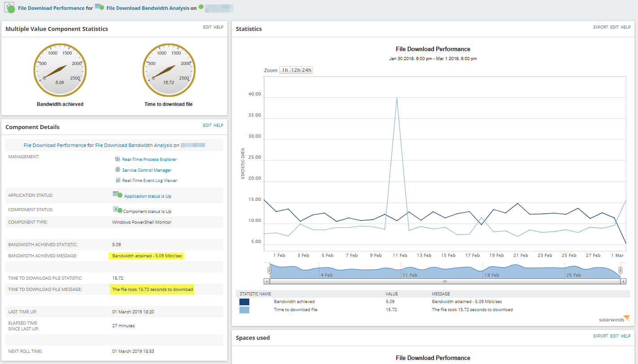Set chart zoom to 12h
Viewport: 638px width, 364px height.
[x=295, y=70]
